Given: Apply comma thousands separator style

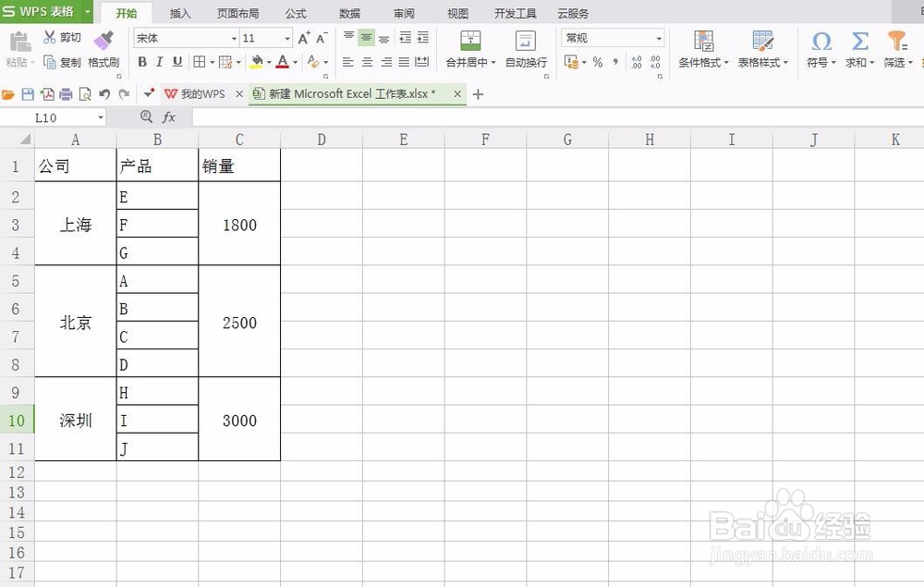Looking at the screenshot, I should pyautogui.click(x=615, y=62).
